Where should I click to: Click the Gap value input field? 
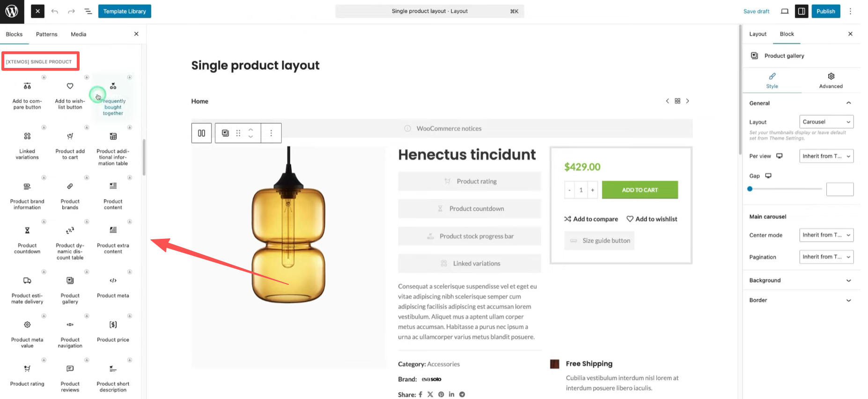(839, 189)
